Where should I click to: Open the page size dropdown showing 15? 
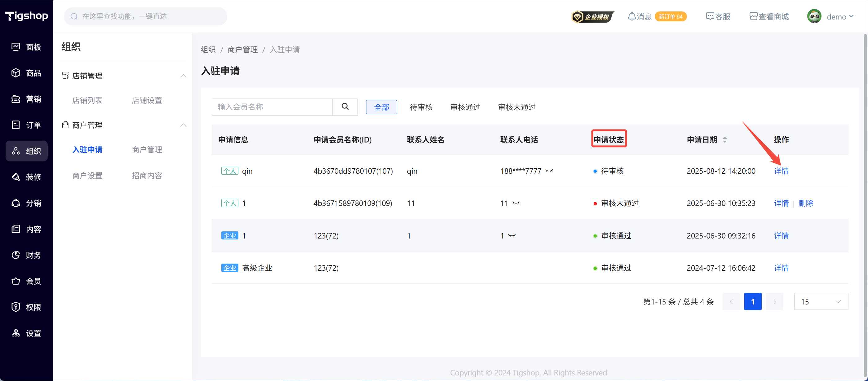pyautogui.click(x=821, y=302)
